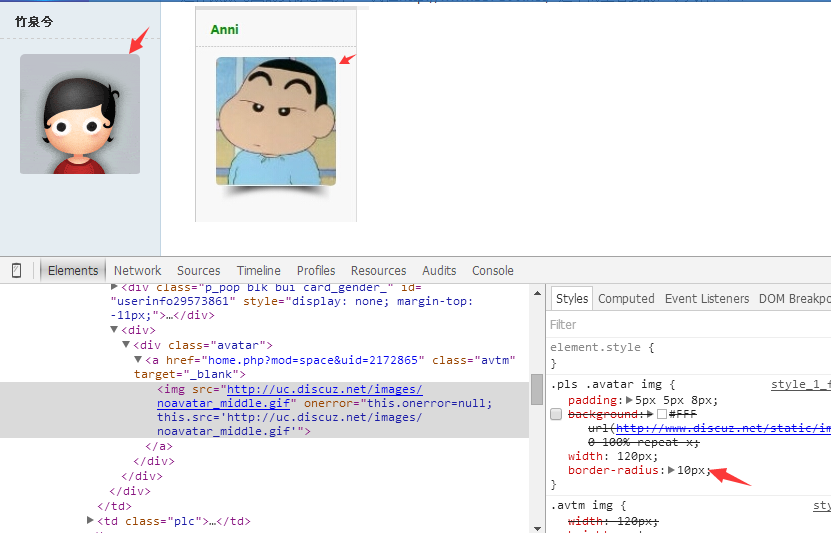Viewport: 831px width, 533px height.
Task: Open the Profiles tab
Action: (316, 270)
